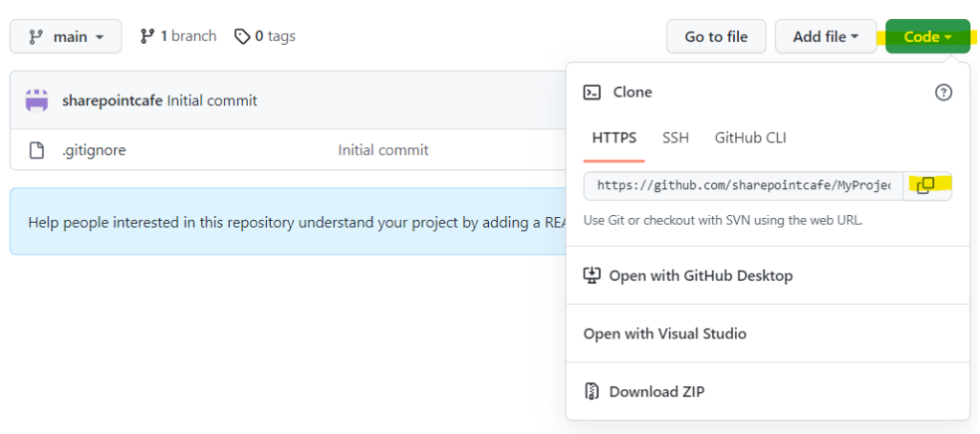980x434 pixels.
Task: Select the HTTPS tab
Action: pos(614,138)
